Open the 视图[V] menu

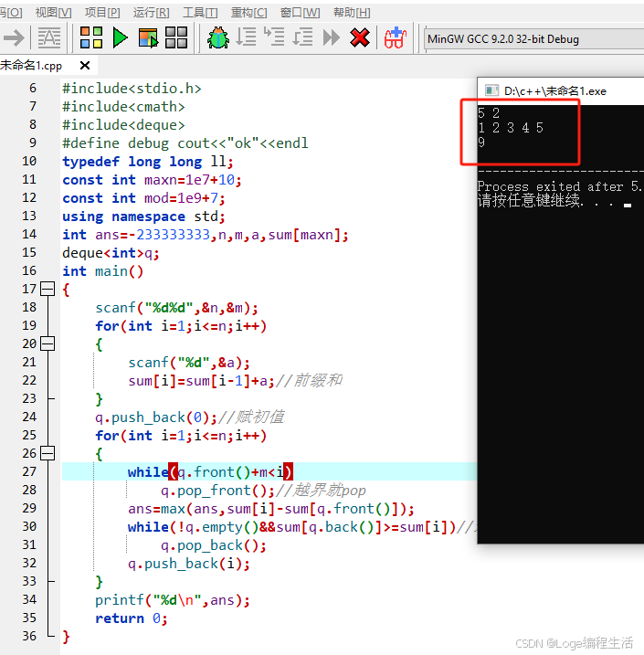coord(54,13)
